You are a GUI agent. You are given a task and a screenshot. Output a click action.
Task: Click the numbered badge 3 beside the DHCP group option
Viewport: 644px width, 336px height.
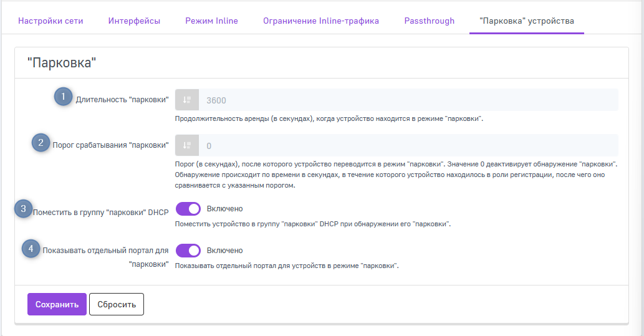24,209
